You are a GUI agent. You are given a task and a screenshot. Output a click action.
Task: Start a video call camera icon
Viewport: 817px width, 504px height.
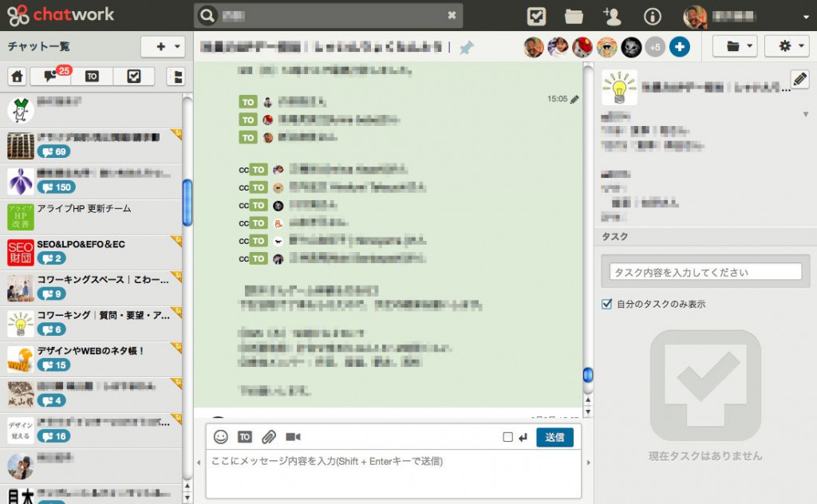coord(293,437)
